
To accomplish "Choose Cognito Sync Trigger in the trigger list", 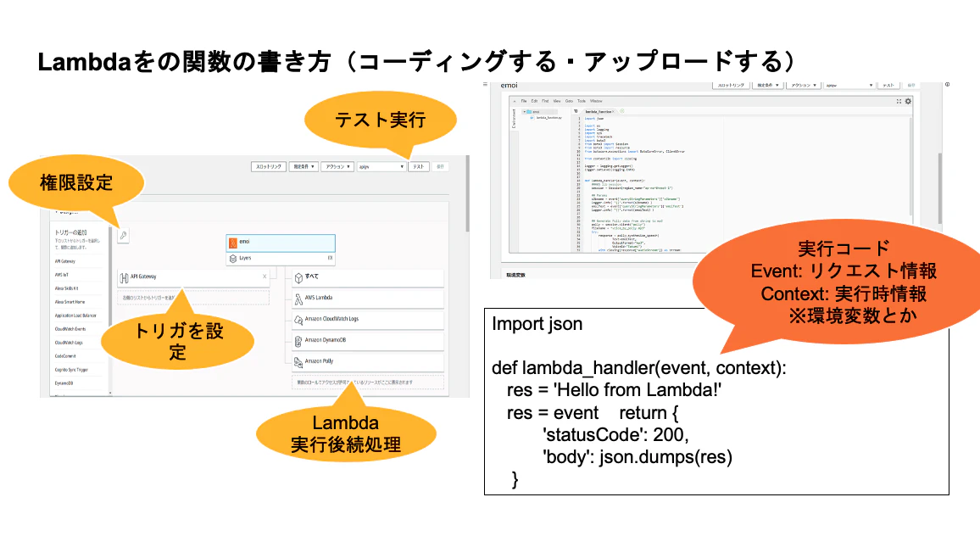I will [71, 370].
